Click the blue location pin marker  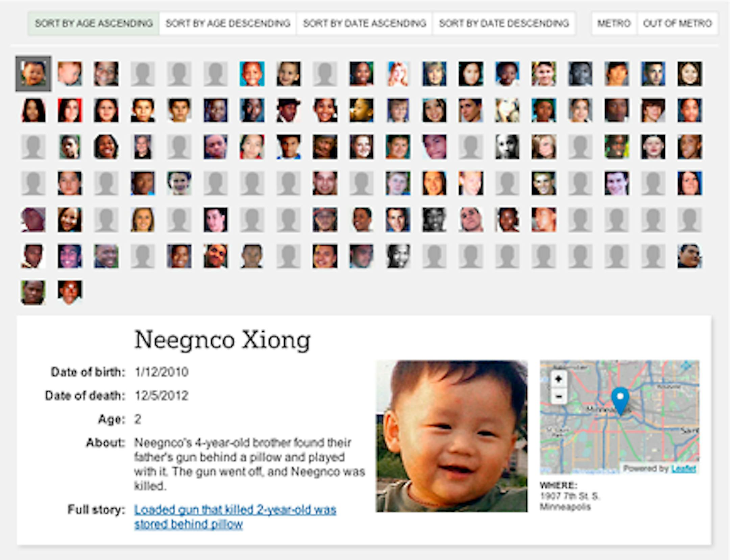click(x=620, y=399)
